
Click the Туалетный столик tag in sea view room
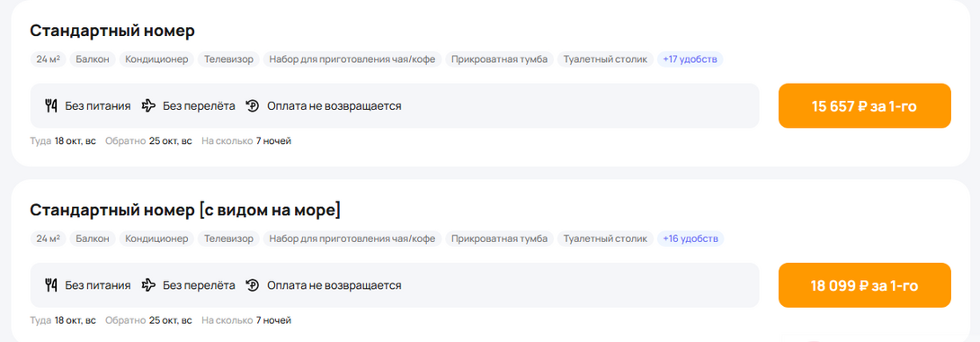pyautogui.click(x=605, y=238)
